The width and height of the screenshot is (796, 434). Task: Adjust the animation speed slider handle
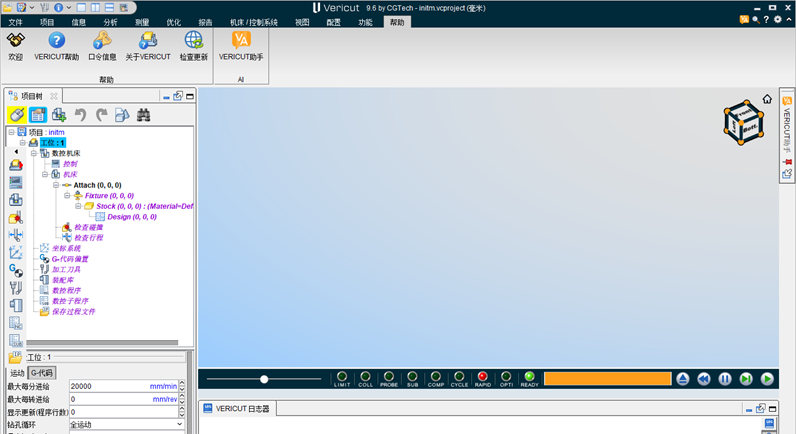pos(264,379)
